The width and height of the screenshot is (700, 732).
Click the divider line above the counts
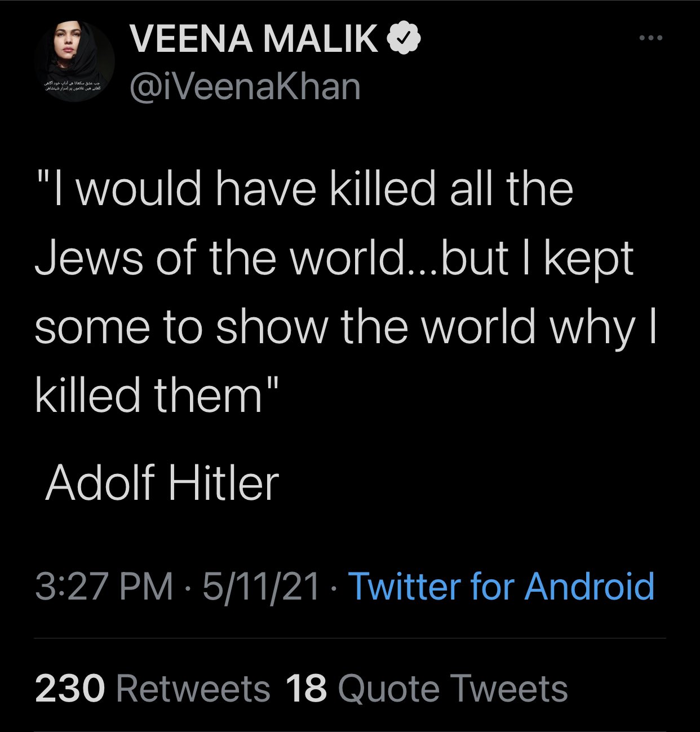[350, 638]
